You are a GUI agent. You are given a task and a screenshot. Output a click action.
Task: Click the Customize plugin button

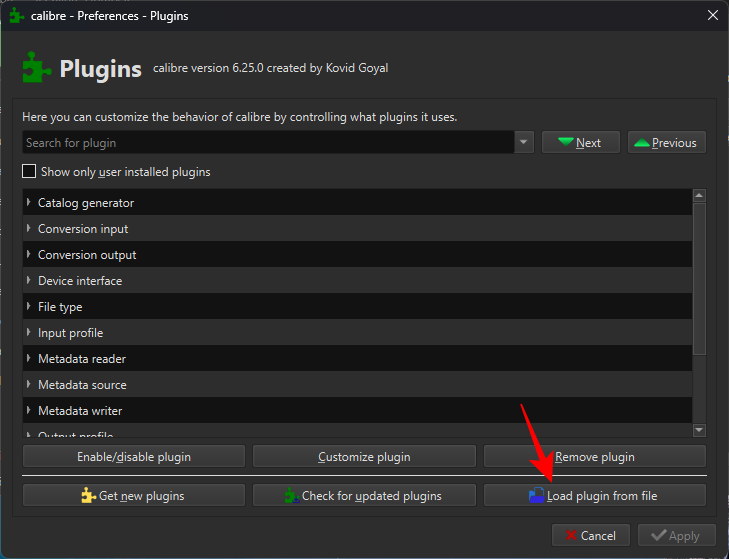[x=364, y=457]
